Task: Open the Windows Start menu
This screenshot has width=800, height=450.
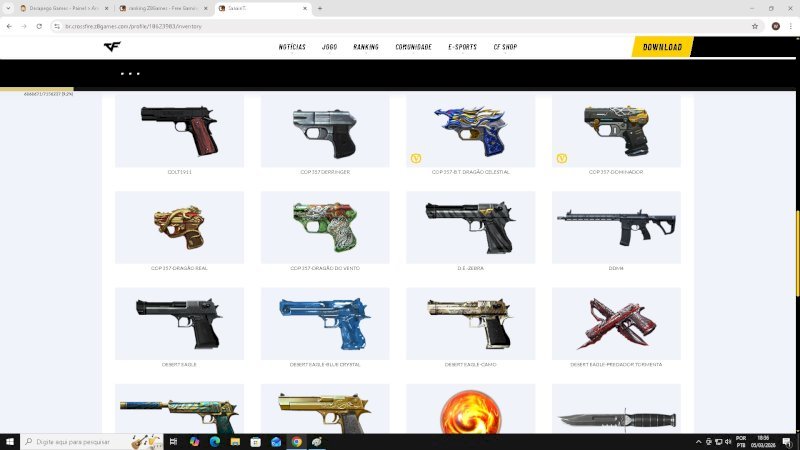Action: (x=10, y=442)
